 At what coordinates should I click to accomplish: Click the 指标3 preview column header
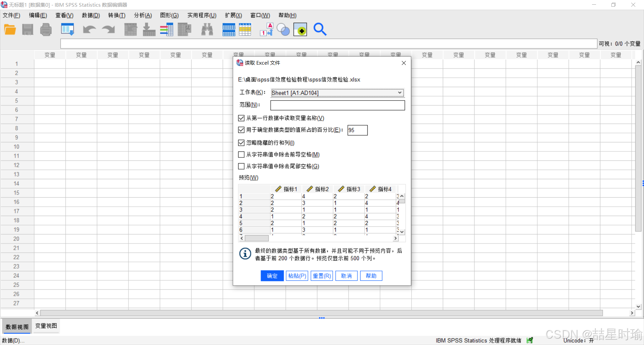click(349, 189)
